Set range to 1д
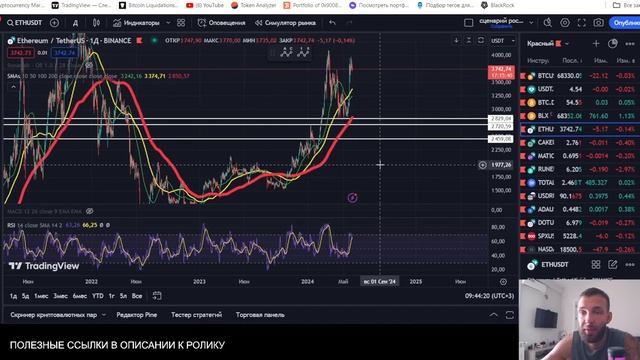Screen dimensions: 640x360 (13, 296)
